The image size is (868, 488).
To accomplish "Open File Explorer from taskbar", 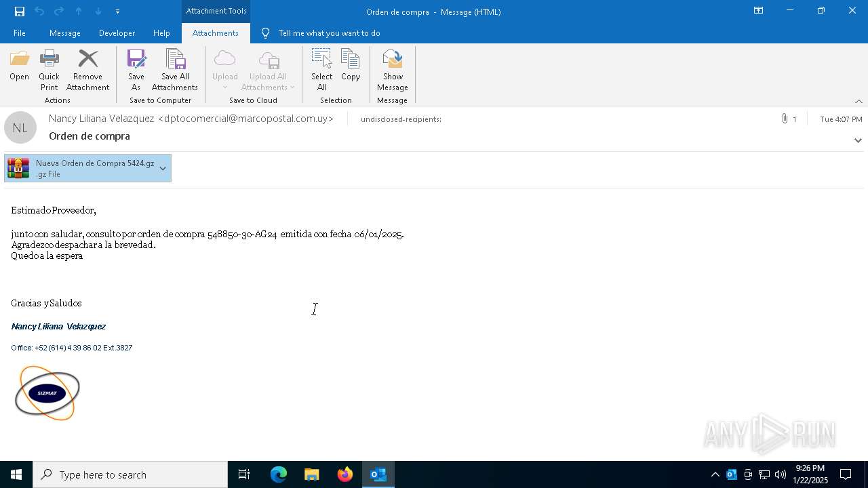I will click(x=311, y=474).
